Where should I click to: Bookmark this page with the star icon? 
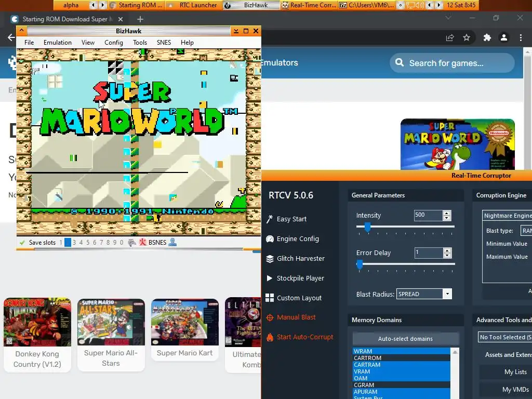467,37
